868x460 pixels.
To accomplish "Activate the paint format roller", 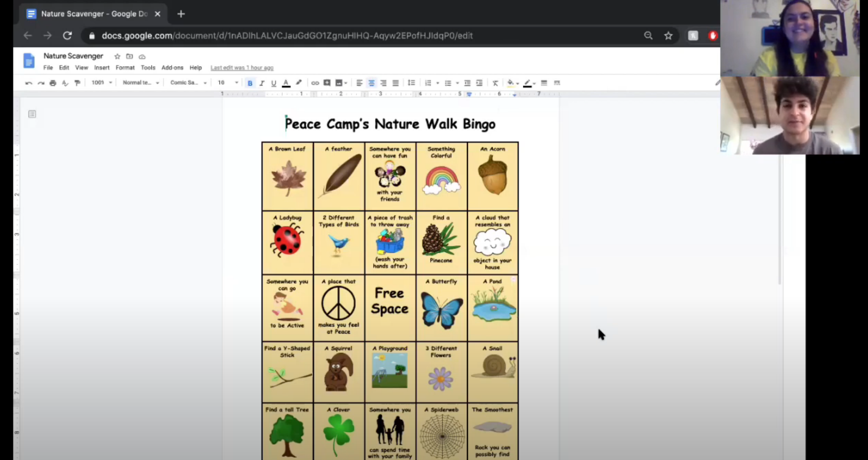I will (77, 83).
